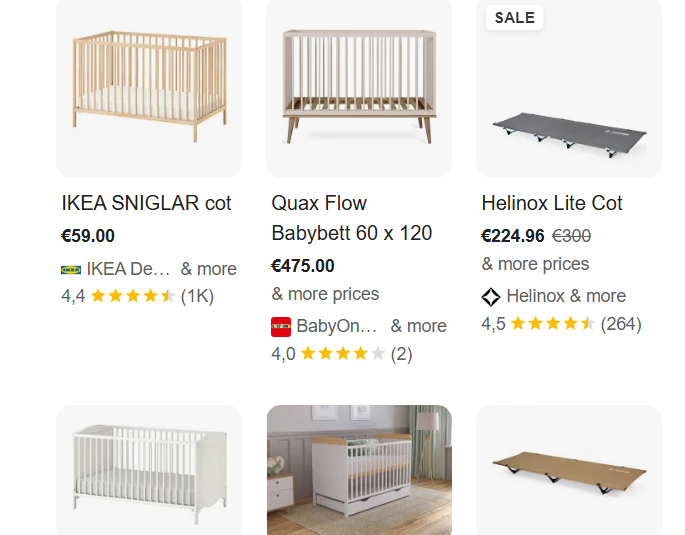Click the IKEA SNIGLAR cot title
This screenshot has width=685, height=535.
146,203
